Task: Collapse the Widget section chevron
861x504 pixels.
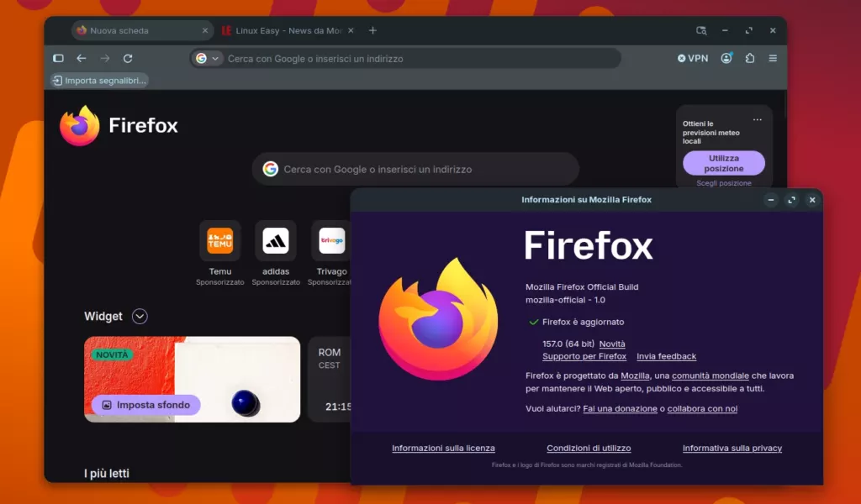Action: click(x=140, y=317)
